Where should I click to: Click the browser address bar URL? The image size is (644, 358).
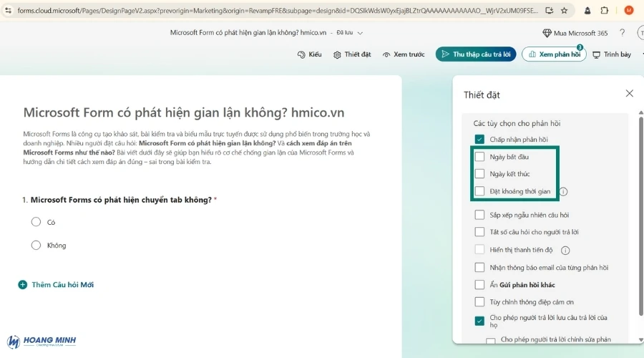pos(278,11)
